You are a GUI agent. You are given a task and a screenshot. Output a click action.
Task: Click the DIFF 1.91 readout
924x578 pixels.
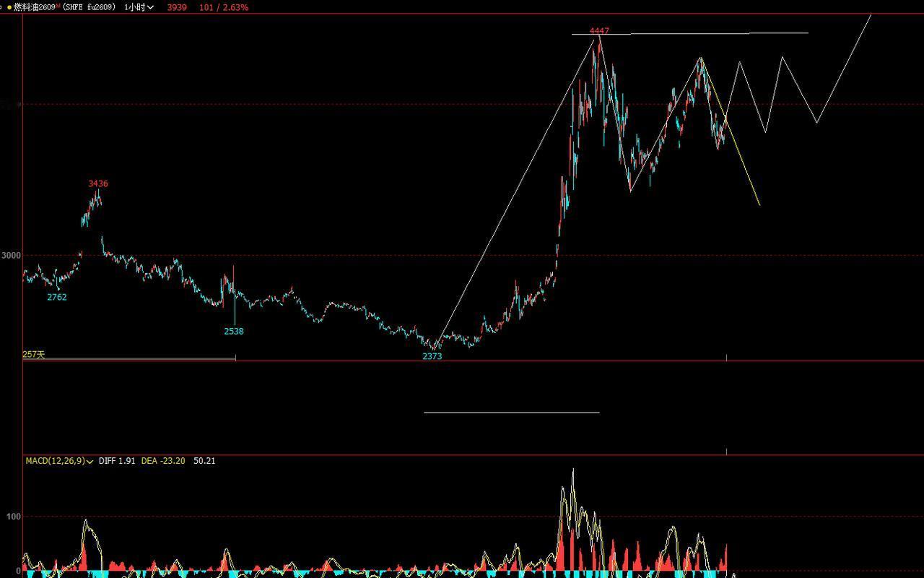(117, 461)
